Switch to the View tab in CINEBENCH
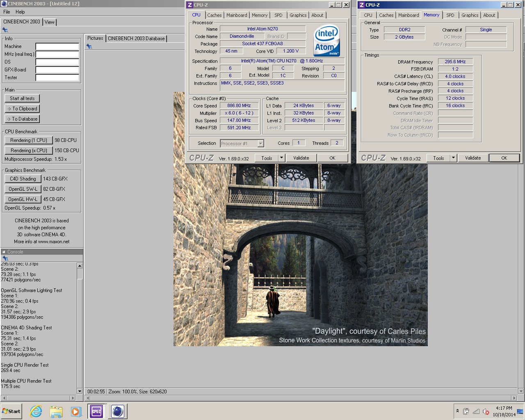This screenshot has width=525, height=420. (50, 22)
